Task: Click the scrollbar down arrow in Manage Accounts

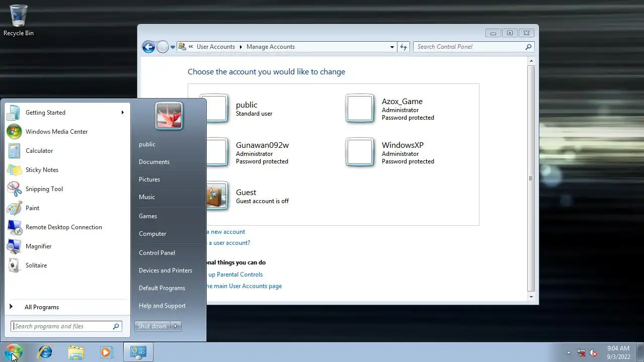Action: pyautogui.click(x=531, y=297)
